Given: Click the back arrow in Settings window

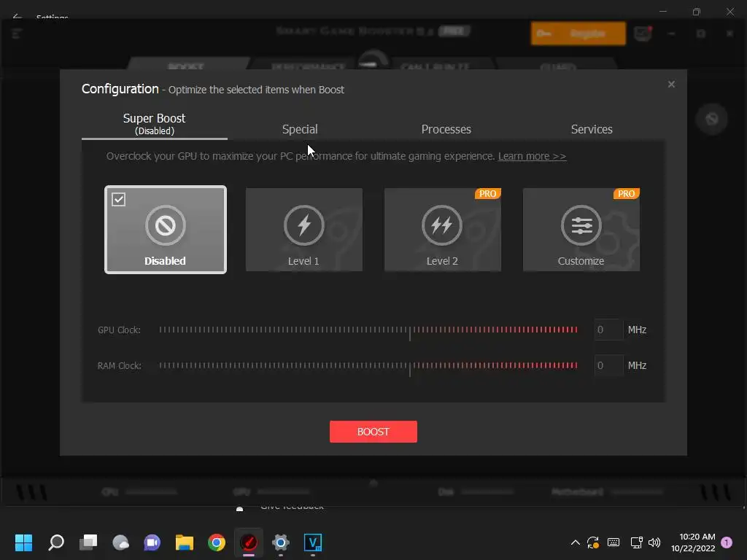Looking at the screenshot, I should click(18, 17).
